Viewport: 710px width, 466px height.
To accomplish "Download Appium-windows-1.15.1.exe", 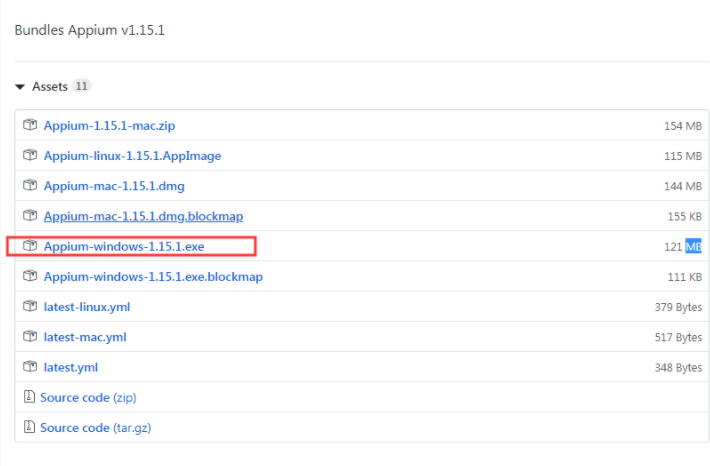I will tap(124, 246).
